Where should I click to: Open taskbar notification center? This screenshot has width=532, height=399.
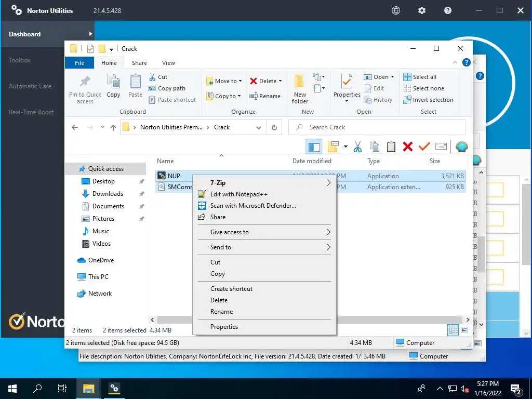[516, 389]
